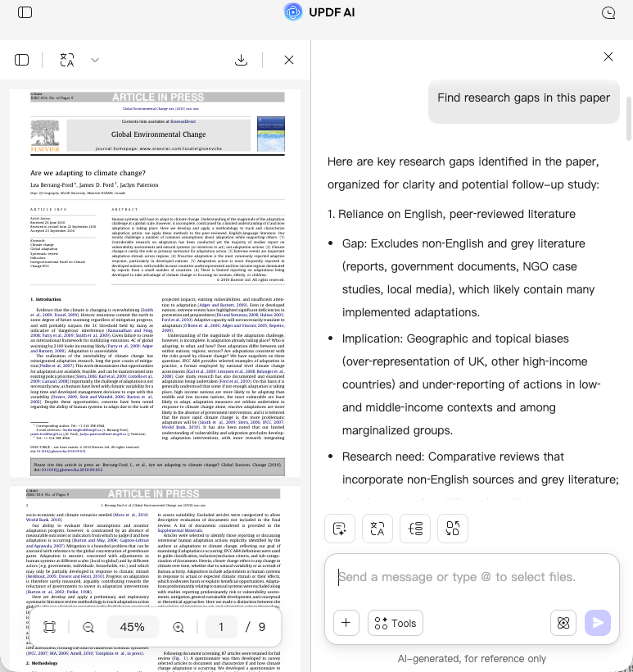The width and height of the screenshot is (633, 672).
Task: Click the UPDF AI logo
Action: click(x=293, y=12)
